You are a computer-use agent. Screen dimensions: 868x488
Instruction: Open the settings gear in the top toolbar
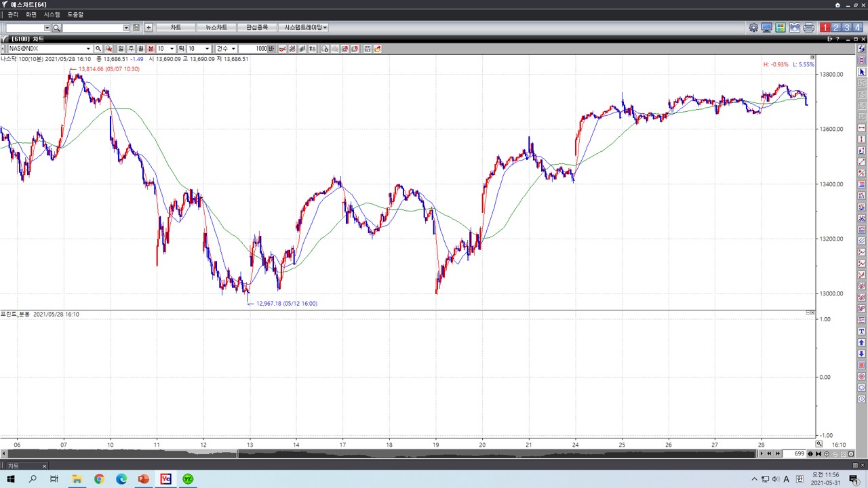[x=753, y=28]
